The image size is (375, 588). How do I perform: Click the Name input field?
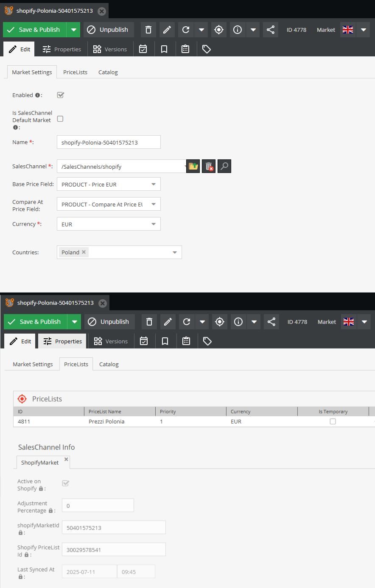pyautogui.click(x=109, y=142)
